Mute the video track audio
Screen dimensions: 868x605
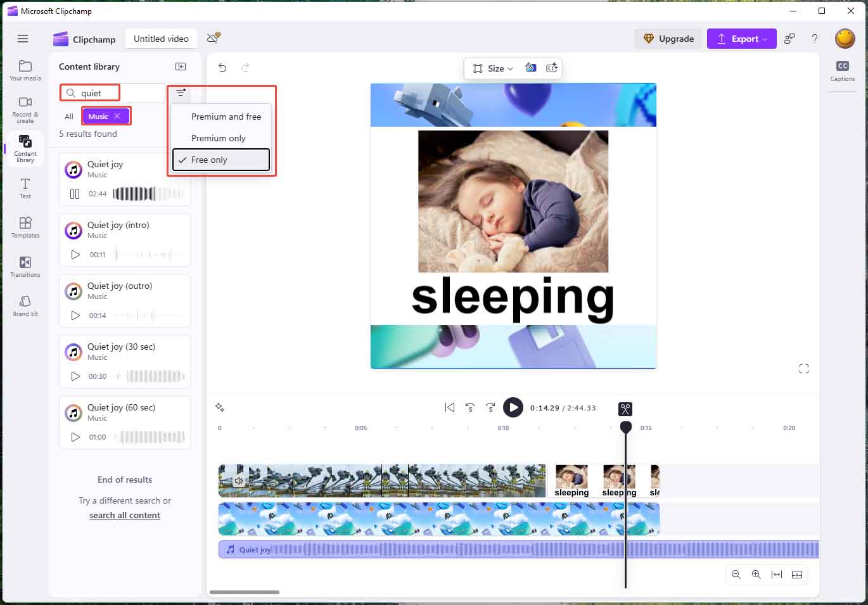[x=239, y=480]
